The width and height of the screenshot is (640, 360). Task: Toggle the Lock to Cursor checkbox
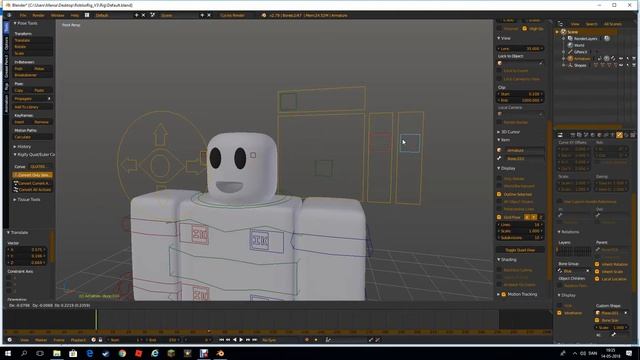[x=499, y=71]
